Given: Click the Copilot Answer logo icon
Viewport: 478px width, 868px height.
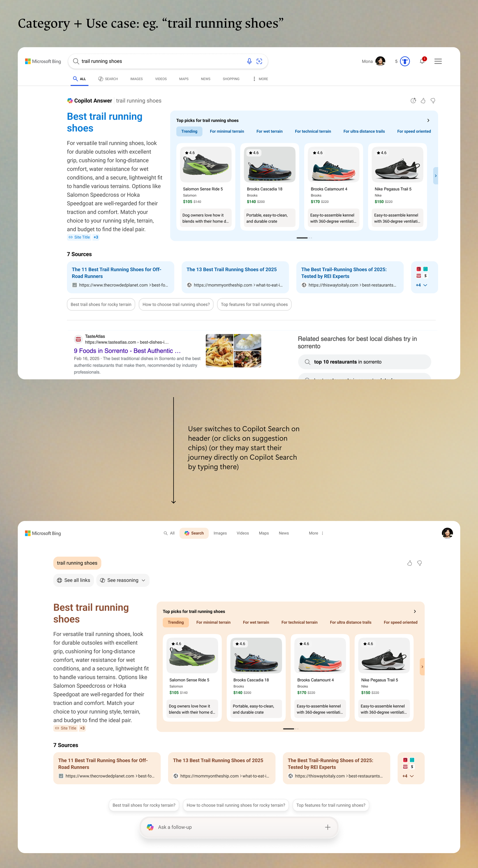Looking at the screenshot, I should [70, 100].
